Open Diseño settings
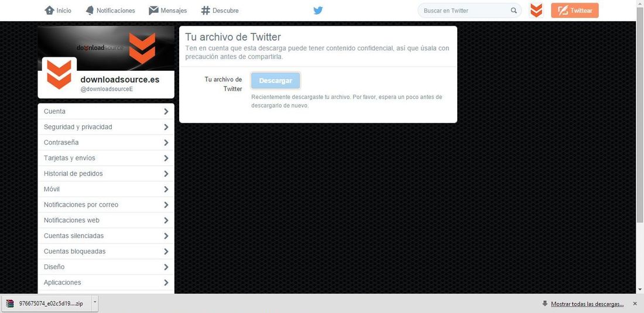 (x=106, y=267)
